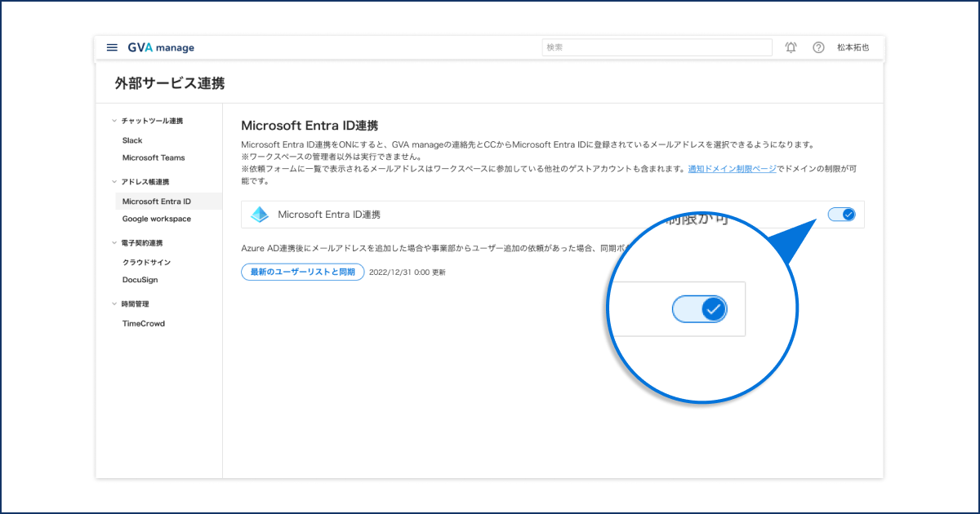Screen dimensions: 980x514
Task: Select クラウドサイン in the sidebar
Action: pos(146,262)
